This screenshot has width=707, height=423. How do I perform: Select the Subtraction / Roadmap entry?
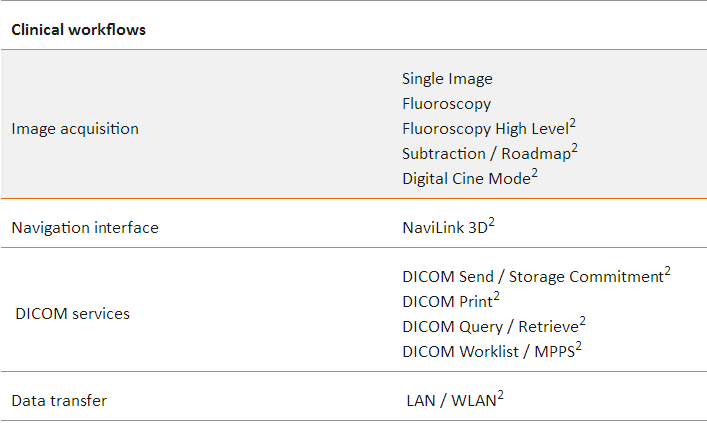[486, 154]
